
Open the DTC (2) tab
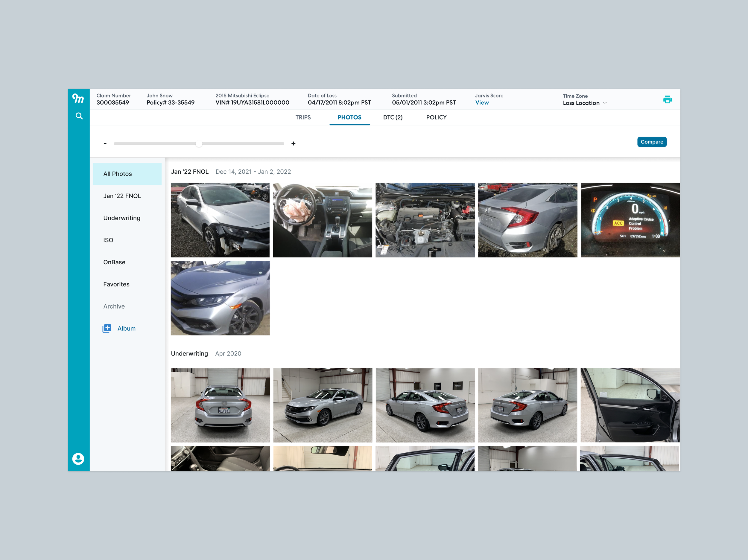point(393,117)
